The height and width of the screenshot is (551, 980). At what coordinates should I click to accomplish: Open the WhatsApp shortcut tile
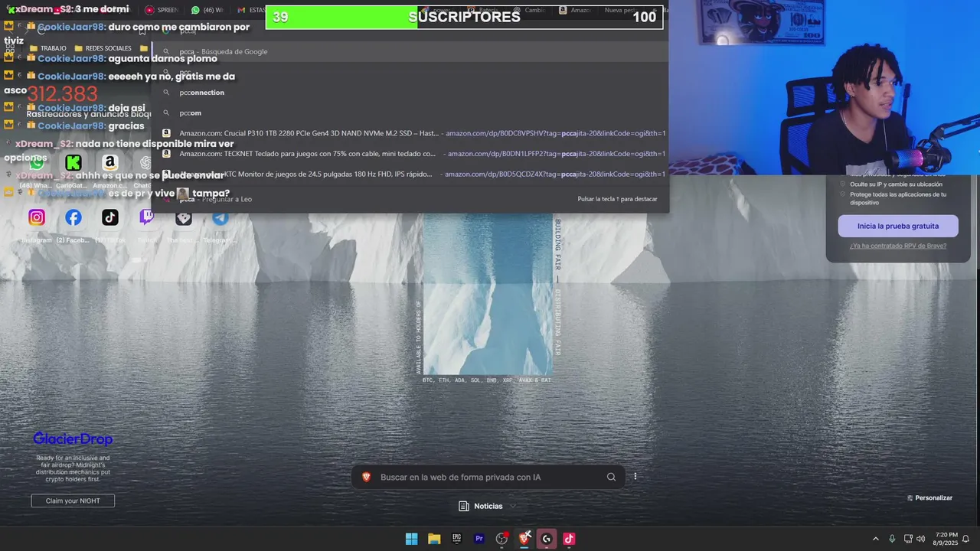coord(37,162)
